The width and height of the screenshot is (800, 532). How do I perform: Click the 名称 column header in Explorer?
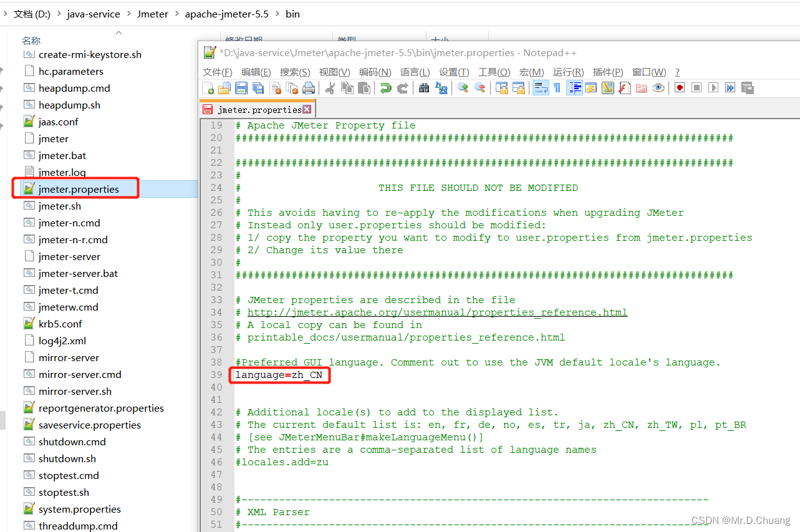(31, 41)
